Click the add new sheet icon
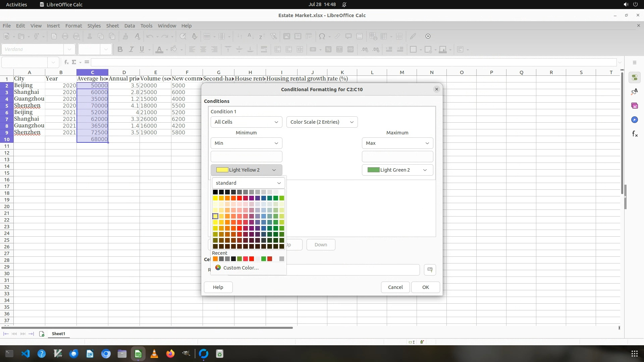Image resolution: width=644 pixels, height=362 pixels. point(42,334)
